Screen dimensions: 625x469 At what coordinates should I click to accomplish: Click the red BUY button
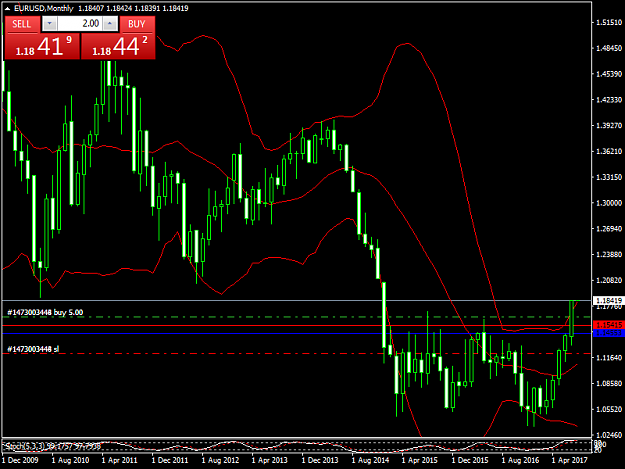[137, 24]
